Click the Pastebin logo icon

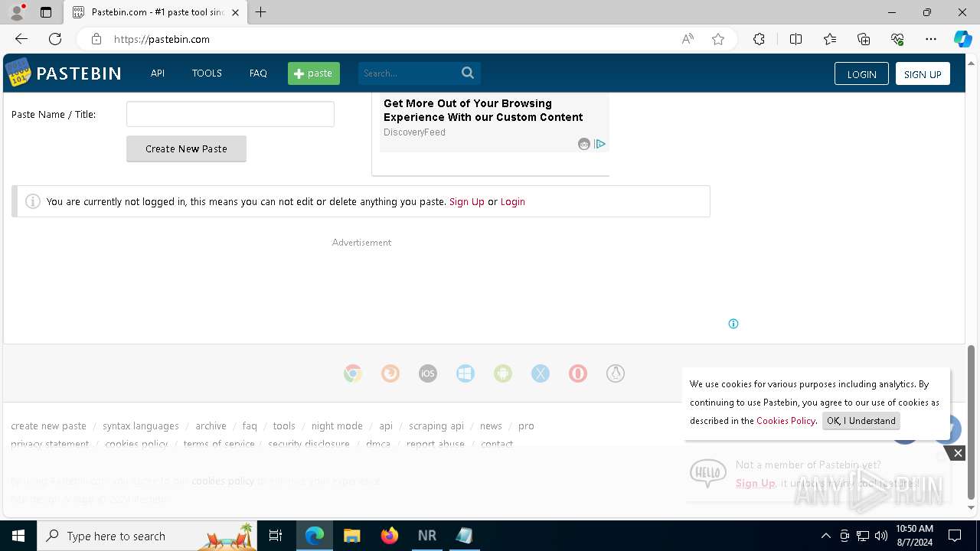[x=18, y=73]
